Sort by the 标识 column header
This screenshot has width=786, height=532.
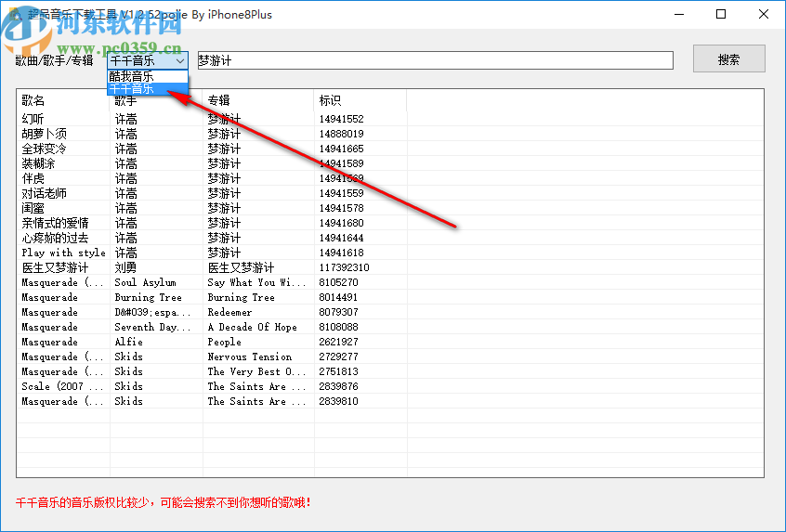[x=331, y=100]
